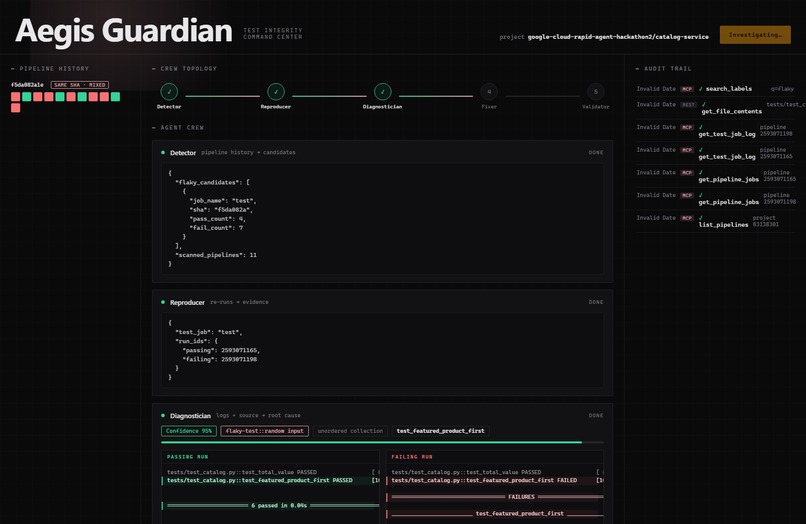This screenshot has width=806, height=524.
Task: Click the "fail_count": 7 line in Detector output
Action: [x=216, y=228]
